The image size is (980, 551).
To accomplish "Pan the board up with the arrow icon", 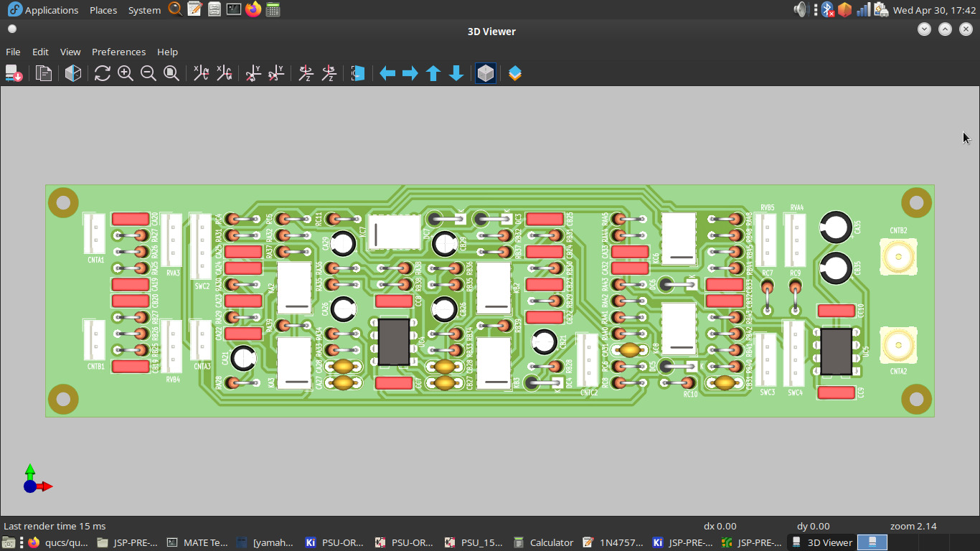I will pos(433,73).
